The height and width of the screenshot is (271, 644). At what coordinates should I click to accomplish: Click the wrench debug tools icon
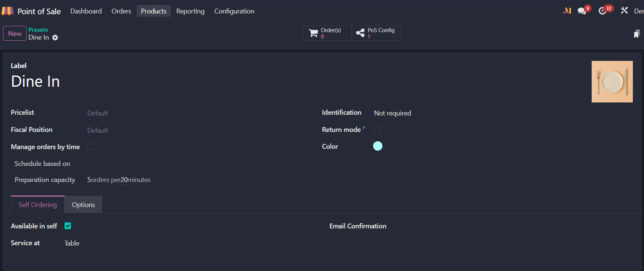(x=624, y=10)
